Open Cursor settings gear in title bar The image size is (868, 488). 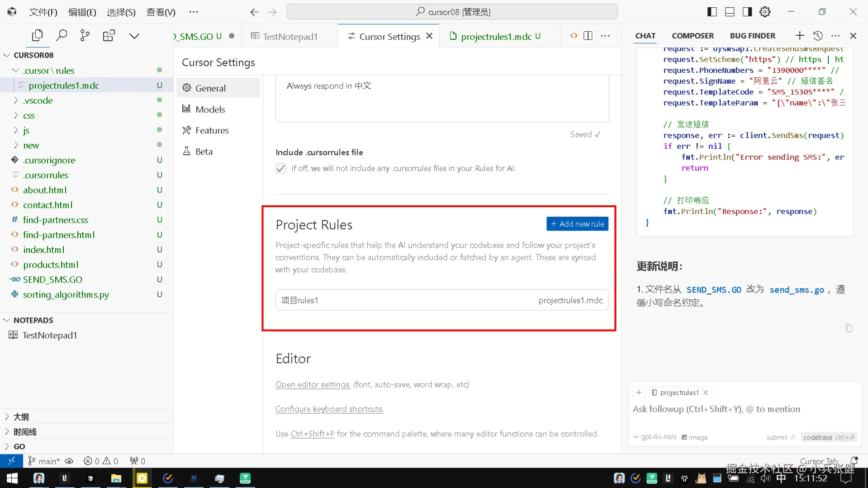(x=765, y=12)
